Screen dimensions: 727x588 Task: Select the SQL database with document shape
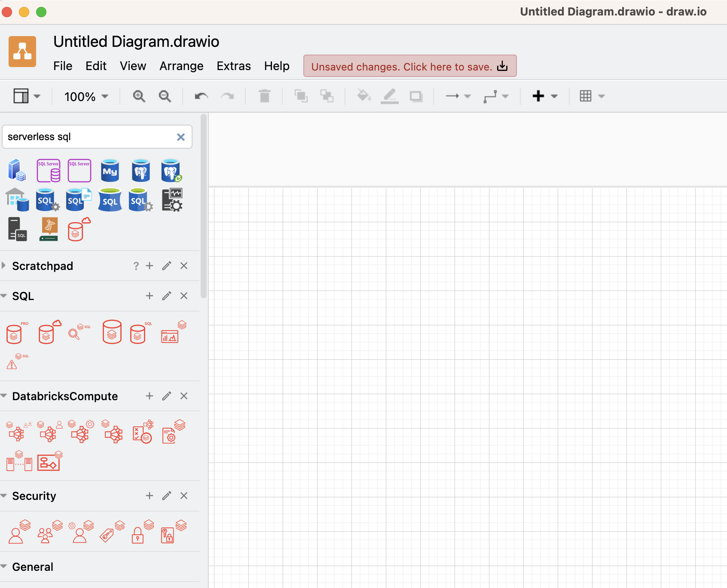(x=79, y=199)
